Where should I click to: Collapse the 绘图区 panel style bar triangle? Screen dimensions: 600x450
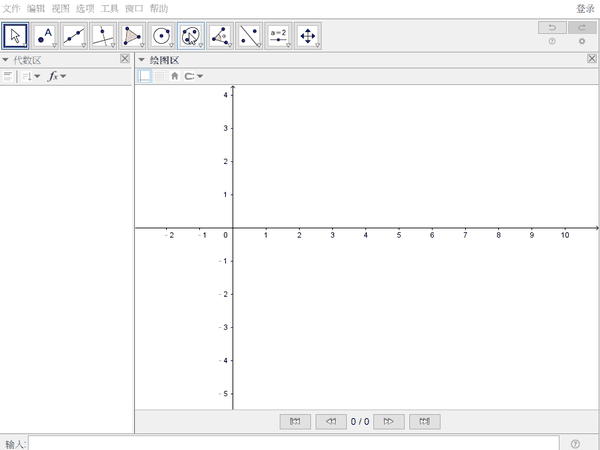[x=142, y=60]
